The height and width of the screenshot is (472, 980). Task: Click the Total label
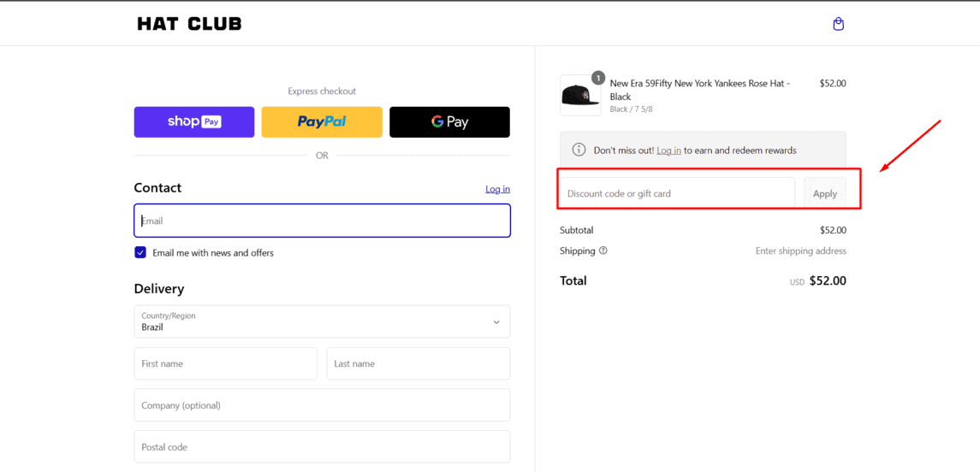573,281
